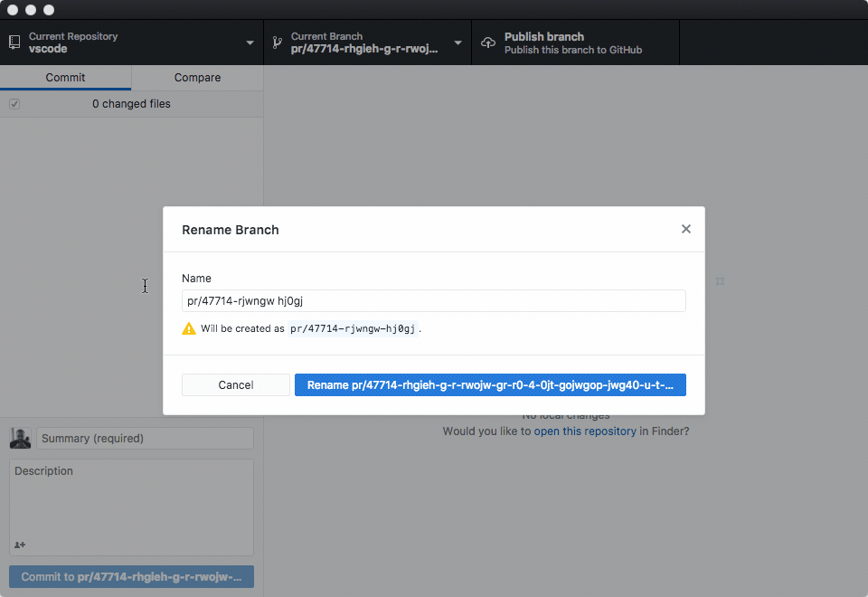Image resolution: width=868 pixels, height=597 pixels.
Task: Confirm the branch rename with the blue button
Action: (x=490, y=384)
